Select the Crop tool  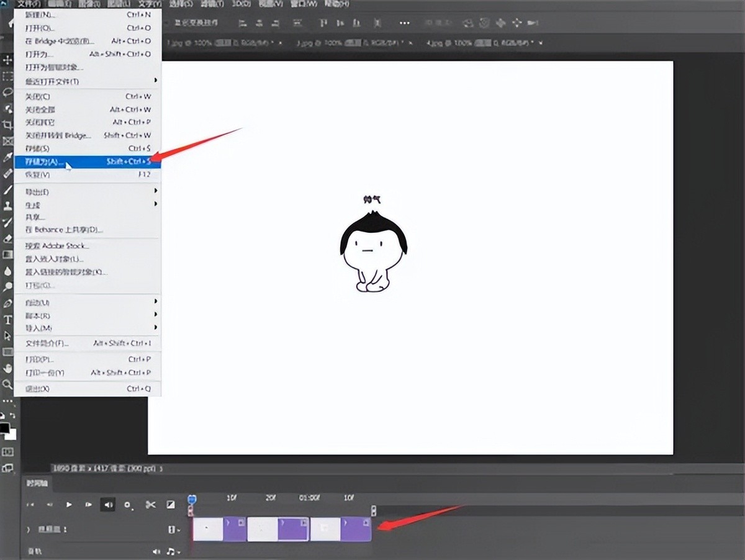click(x=8, y=125)
